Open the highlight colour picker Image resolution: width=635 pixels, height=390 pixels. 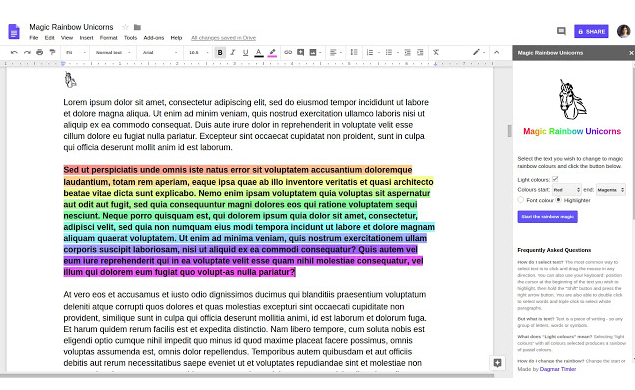[272, 53]
